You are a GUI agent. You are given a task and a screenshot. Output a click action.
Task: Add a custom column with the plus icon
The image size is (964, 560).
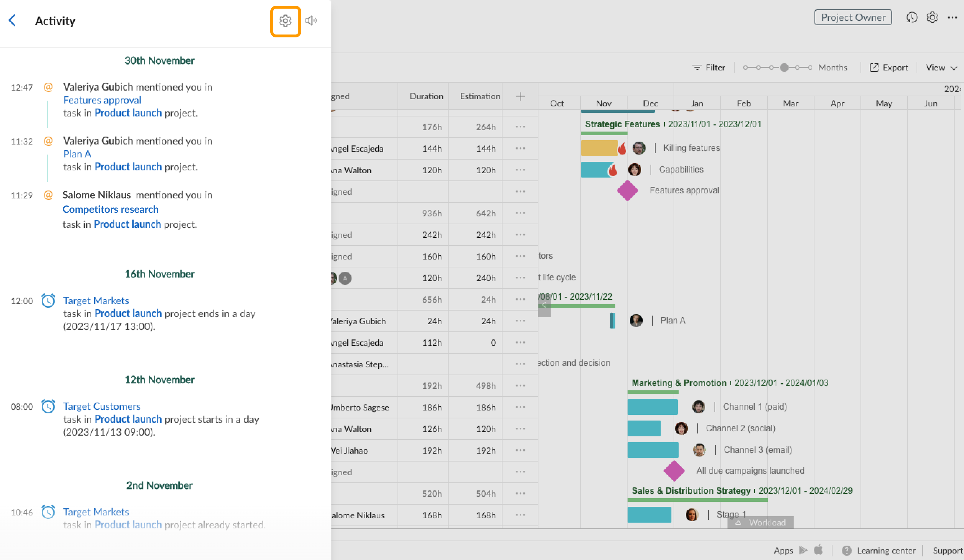(x=520, y=96)
